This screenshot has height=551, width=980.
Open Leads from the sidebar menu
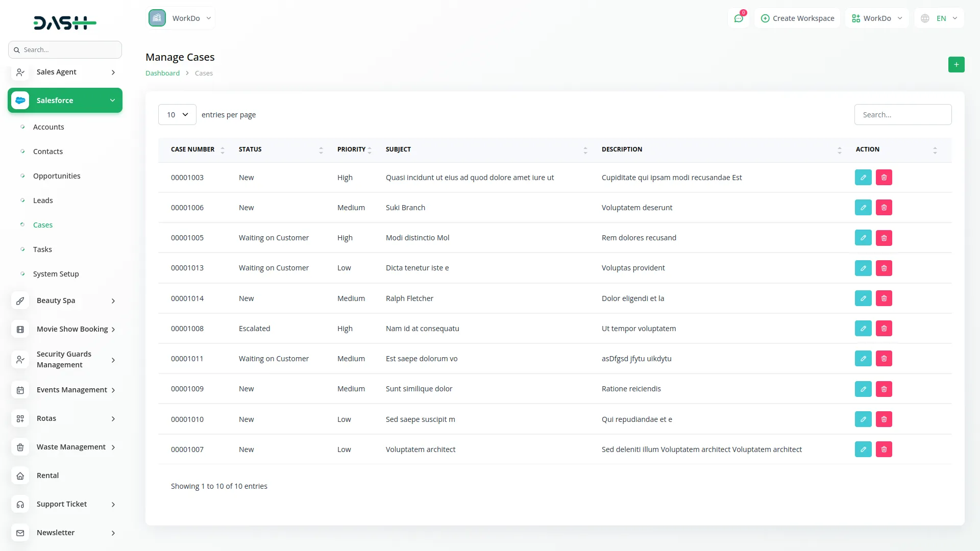tap(43, 200)
